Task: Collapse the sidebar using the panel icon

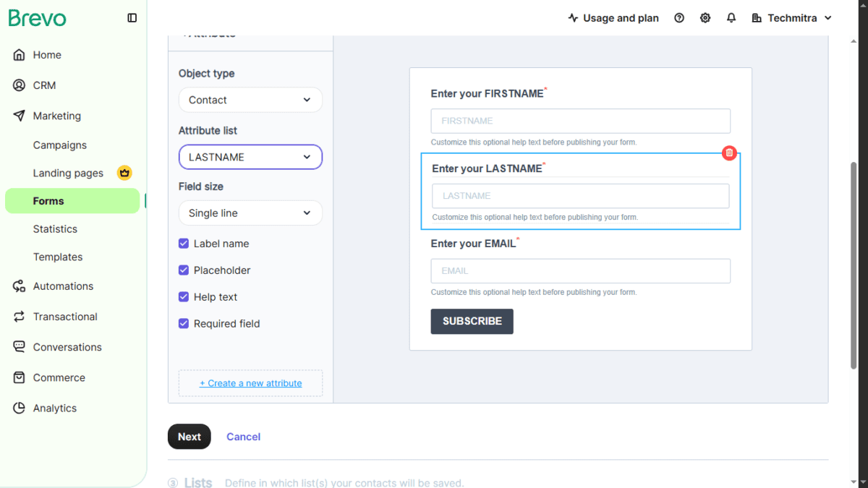Action: click(132, 18)
